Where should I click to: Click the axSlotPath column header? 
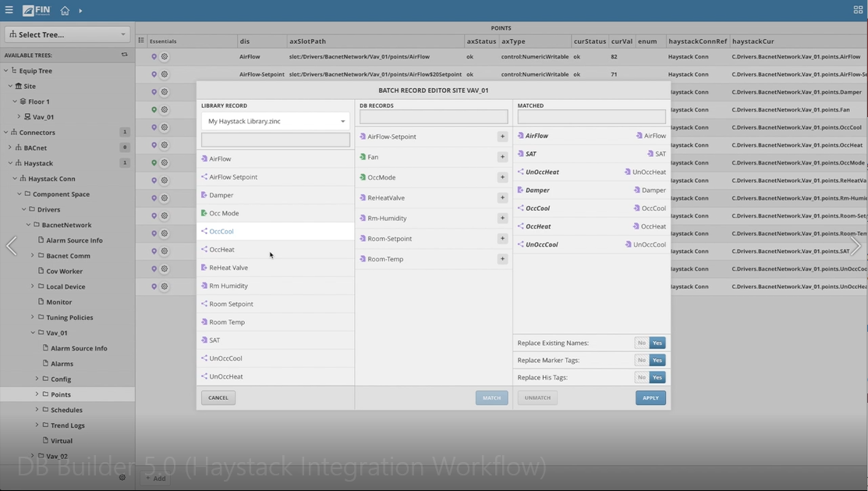tap(375, 41)
